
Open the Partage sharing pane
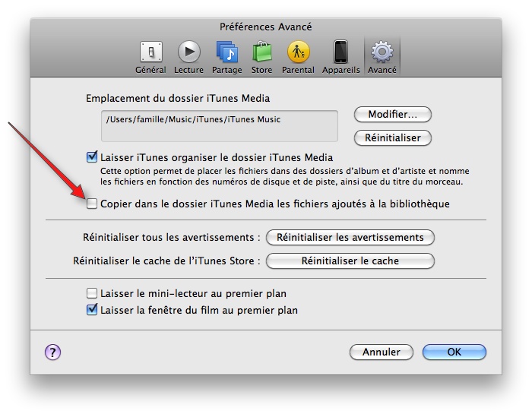[226, 57]
